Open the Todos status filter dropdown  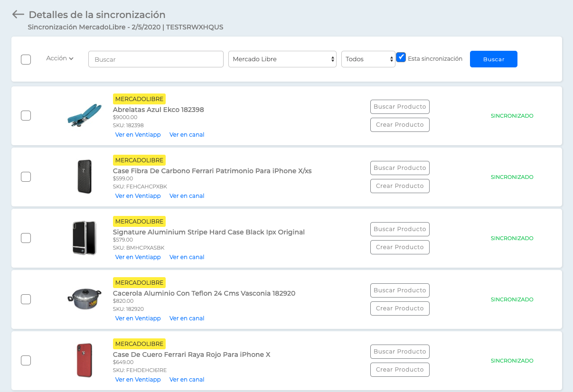pyautogui.click(x=368, y=59)
